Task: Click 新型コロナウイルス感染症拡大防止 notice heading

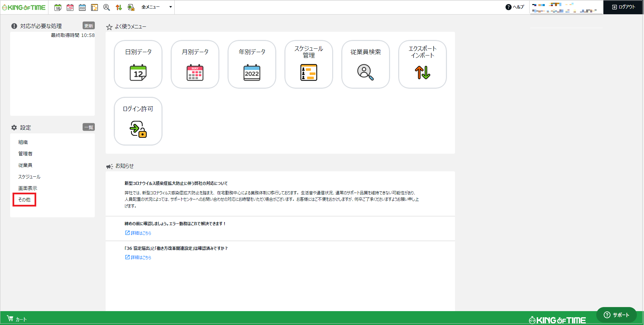Action: click(x=176, y=183)
